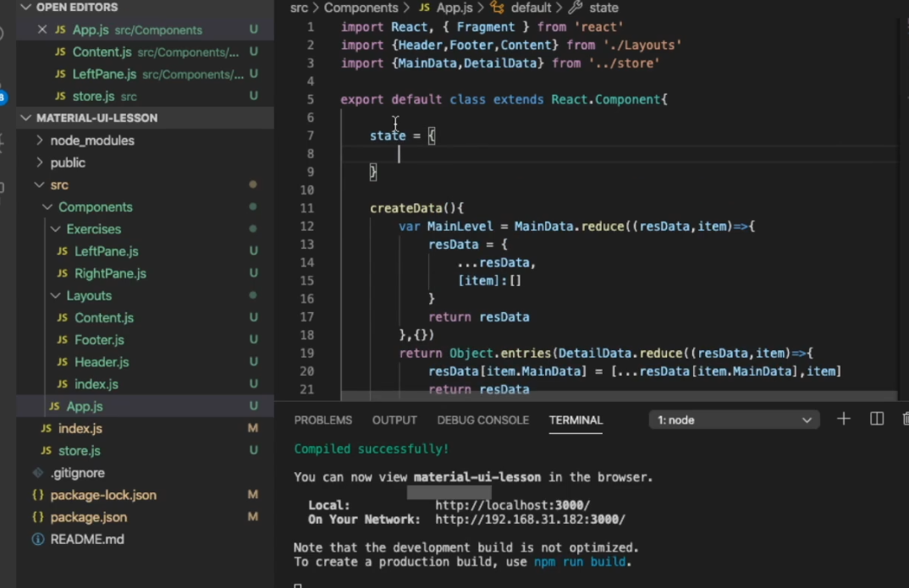This screenshot has width=909, height=588.
Task: Switch to the PROBLEMS tab
Action: (322, 420)
